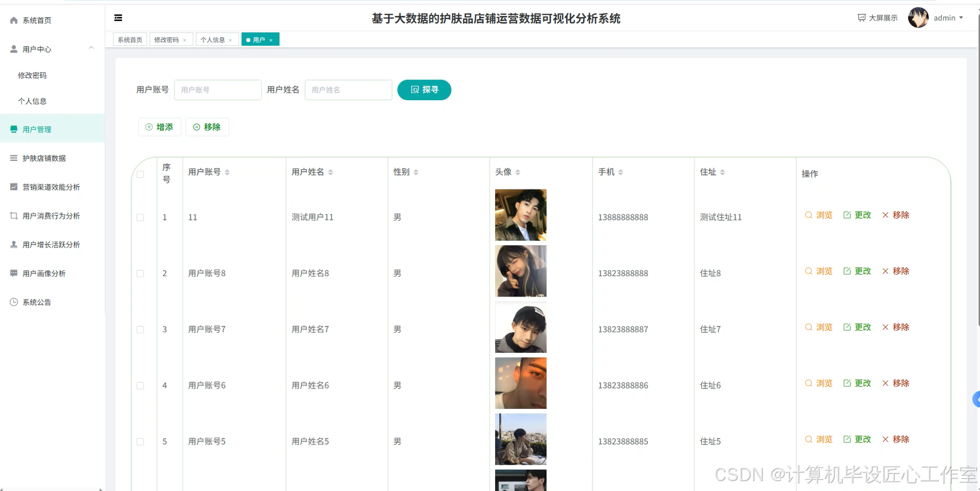
Task: Click the person icon beside 用户增长活跃分析
Action: click(14, 244)
